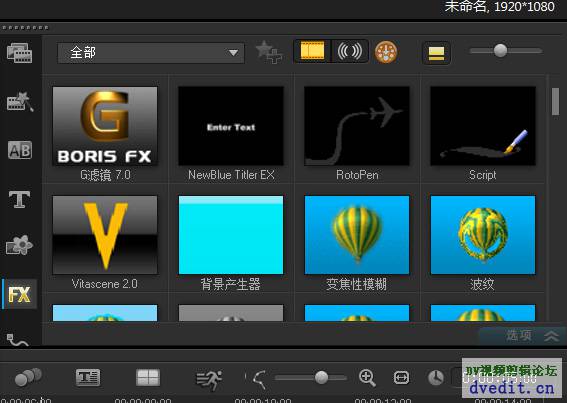Screen dimensions: 567x403
Task: Toggle show video filters button
Action: click(x=312, y=51)
